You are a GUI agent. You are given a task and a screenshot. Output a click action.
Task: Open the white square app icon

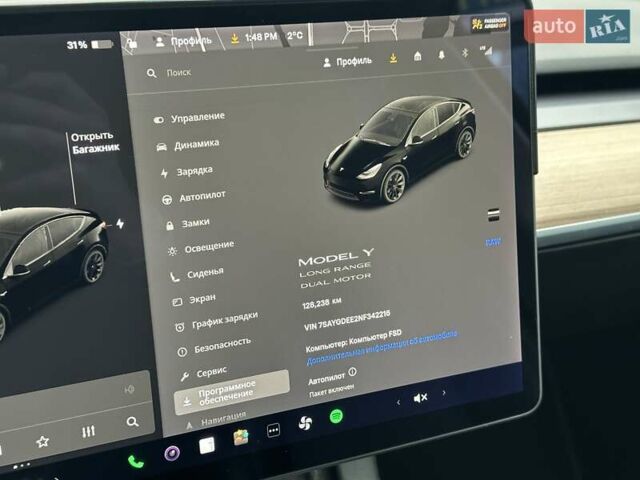click(207, 445)
